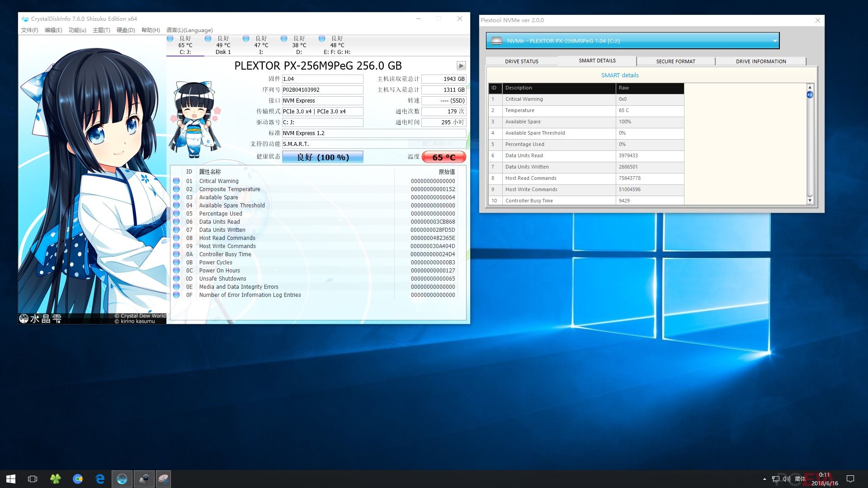Click the 良好 (100 %) health status button
The image size is (868, 488).
pyautogui.click(x=323, y=157)
